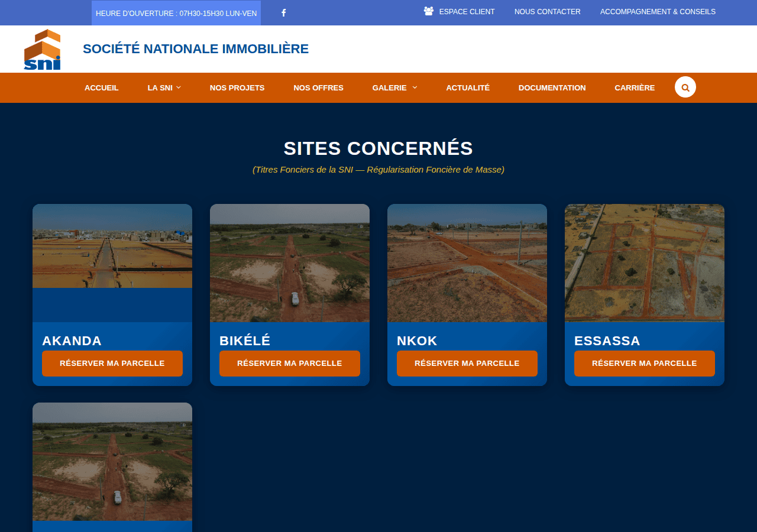Screen dimensions: 757x532
Task: Reserve a parcel in Akanda
Action: tap(112, 364)
